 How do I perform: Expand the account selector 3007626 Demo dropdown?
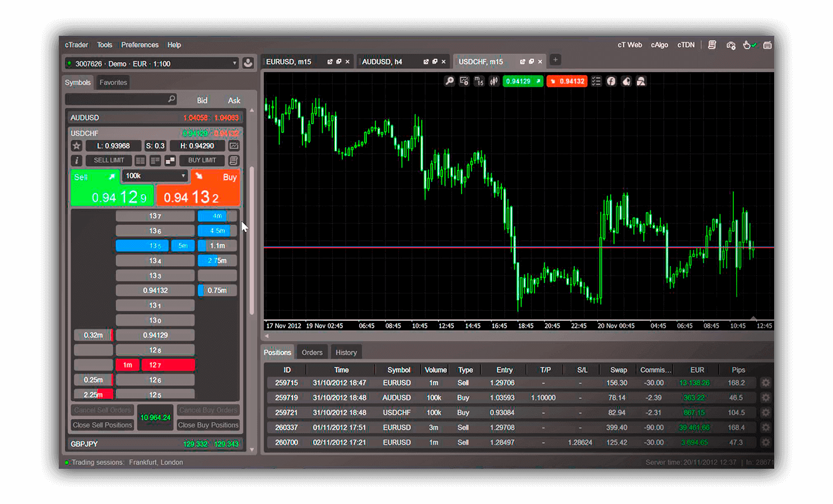tap(152, 63)
